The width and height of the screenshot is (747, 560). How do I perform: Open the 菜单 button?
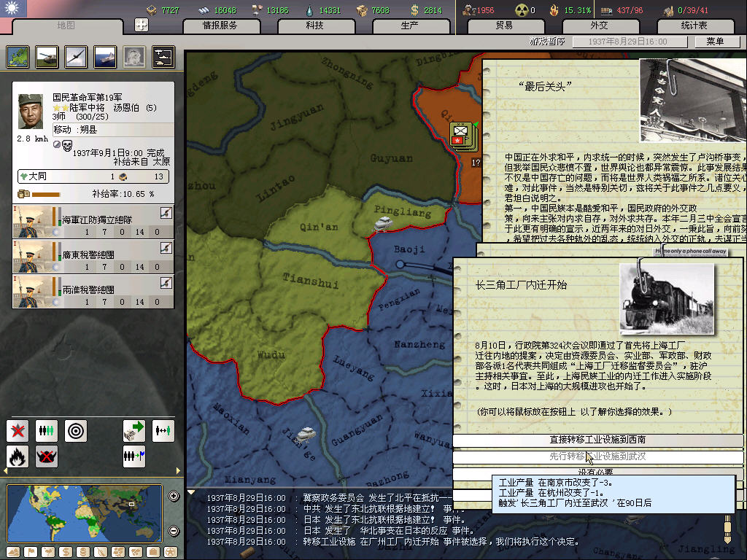716,42
